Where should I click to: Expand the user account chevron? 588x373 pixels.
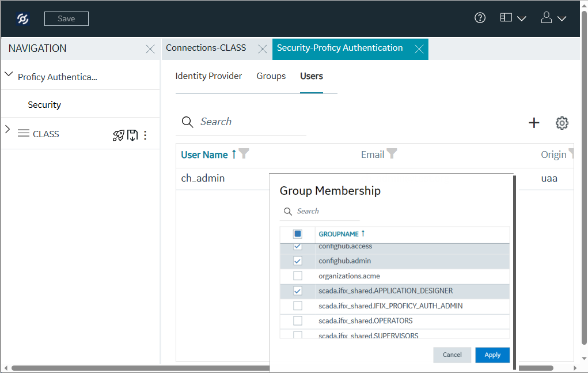coord(562,18)
